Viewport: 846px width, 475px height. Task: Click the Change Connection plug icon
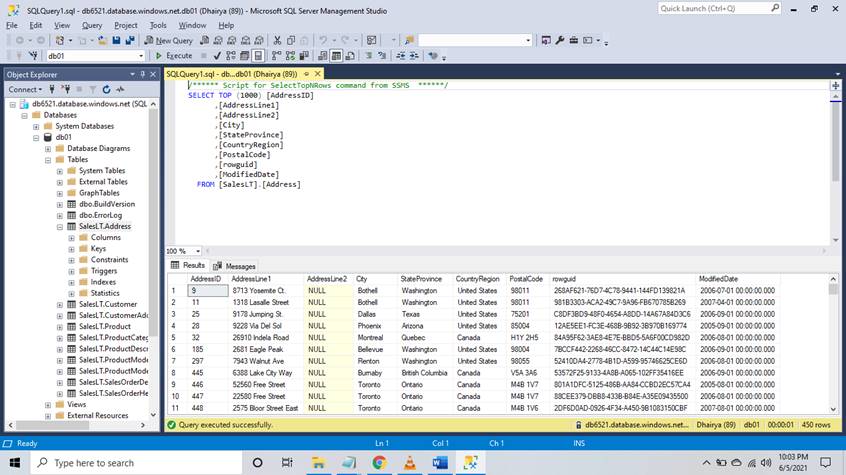33,56
